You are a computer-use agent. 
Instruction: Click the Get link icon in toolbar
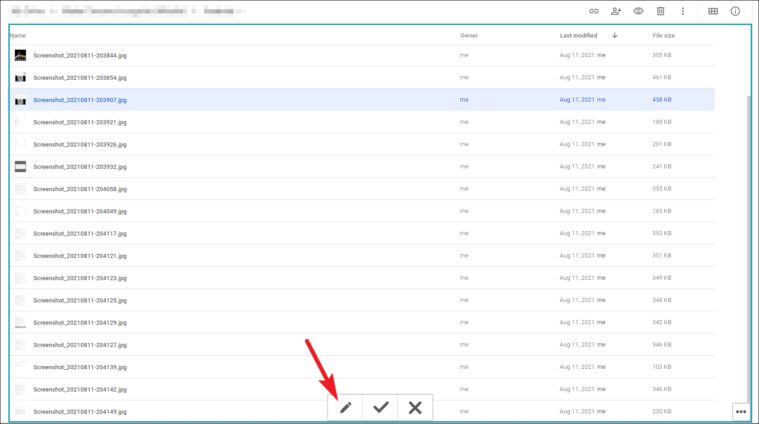tap(593, 11)
